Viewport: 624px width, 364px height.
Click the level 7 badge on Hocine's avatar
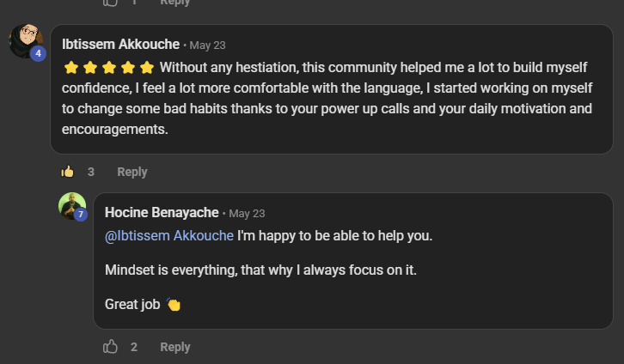click(x=81, y=215)
